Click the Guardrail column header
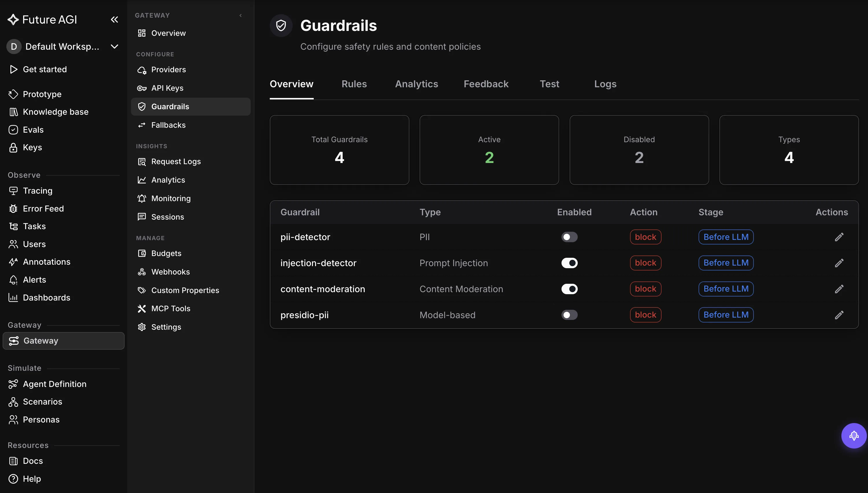Image resolution: width=868 pixels, height=493 pixels. 300,212
